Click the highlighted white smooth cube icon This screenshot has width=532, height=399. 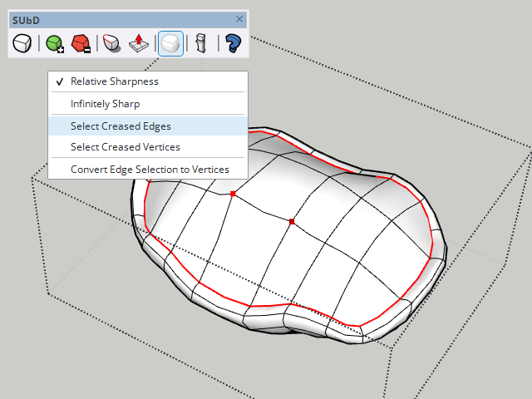(x=170, y=43)
